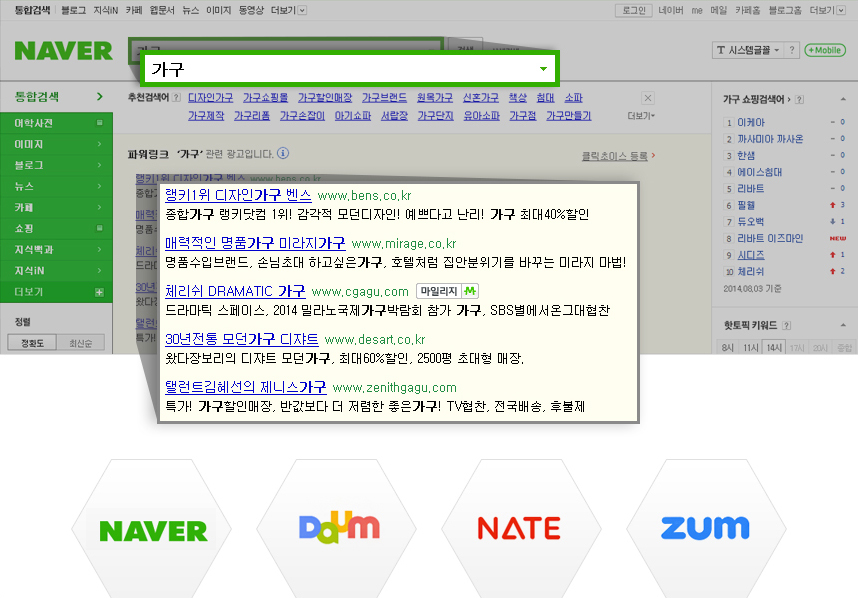
Task: Open the search box autocomplete dropdown arrow
Action: click(543, 69)
